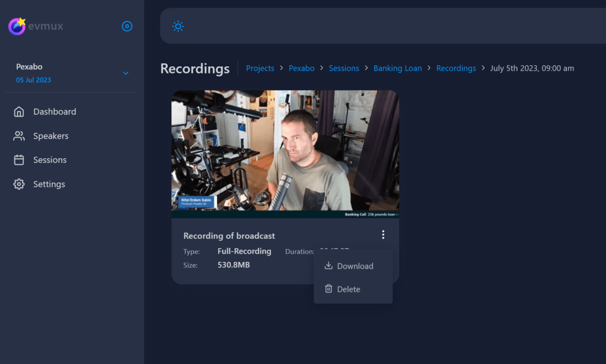Go to Recordings breadcrumb link
Viewport: 606px width, 364px height.
456,68
